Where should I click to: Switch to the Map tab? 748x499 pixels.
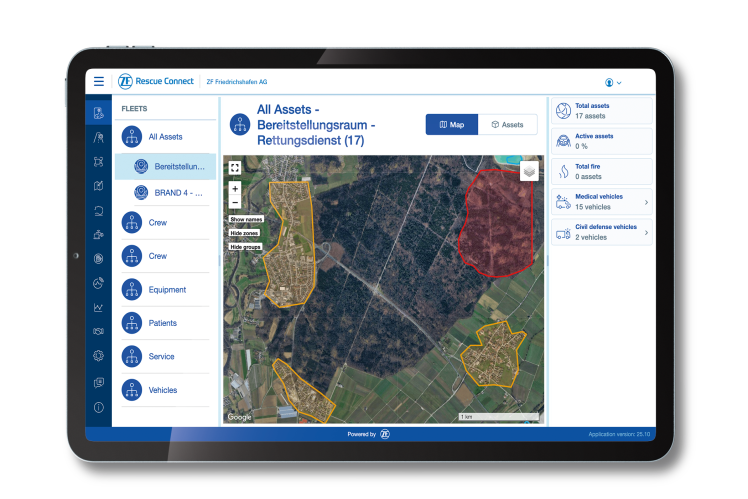(452, 125)
